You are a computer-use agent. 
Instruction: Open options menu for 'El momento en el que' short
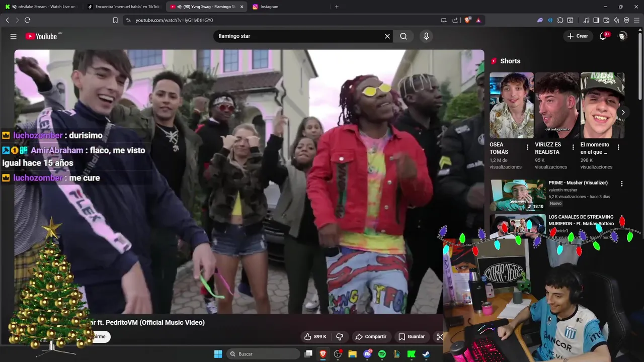[618, 147]
